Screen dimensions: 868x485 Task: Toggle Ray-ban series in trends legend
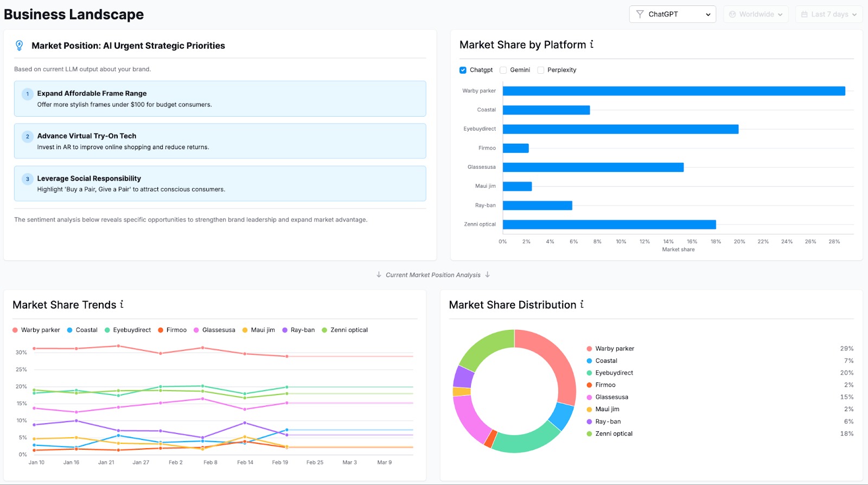[298, 330]
